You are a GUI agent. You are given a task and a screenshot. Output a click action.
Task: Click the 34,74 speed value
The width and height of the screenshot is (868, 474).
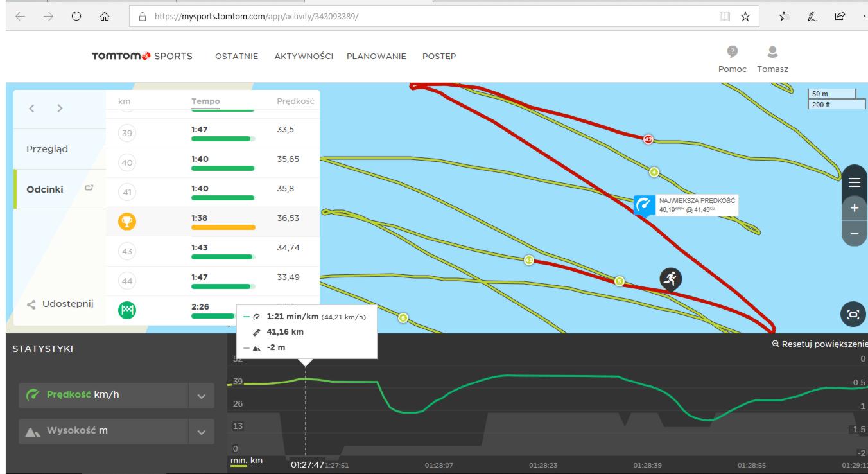click(x=288, y=248)
